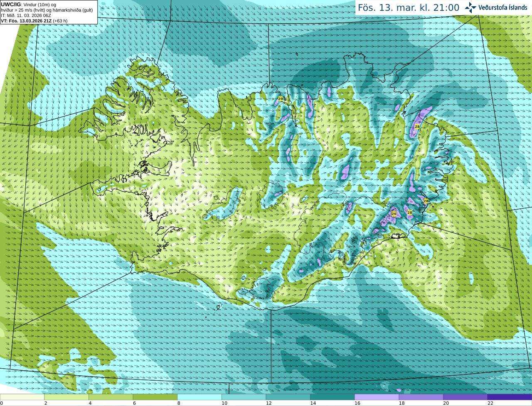Click the forecast time Fös. 13. mar. kl. 21:00

409,7
